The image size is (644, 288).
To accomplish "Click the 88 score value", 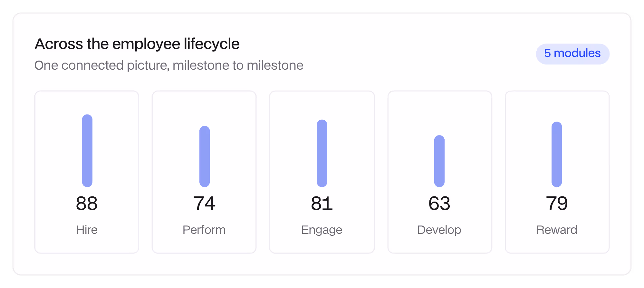I will click(x=87, y=204).
